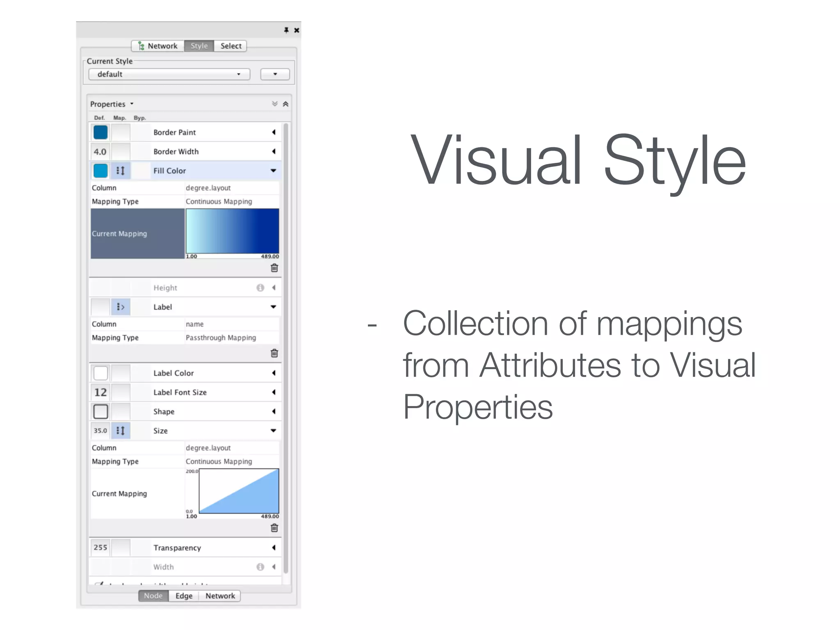Open the Current Style default dropdown
840x630 pixels.
pos(169,74)
